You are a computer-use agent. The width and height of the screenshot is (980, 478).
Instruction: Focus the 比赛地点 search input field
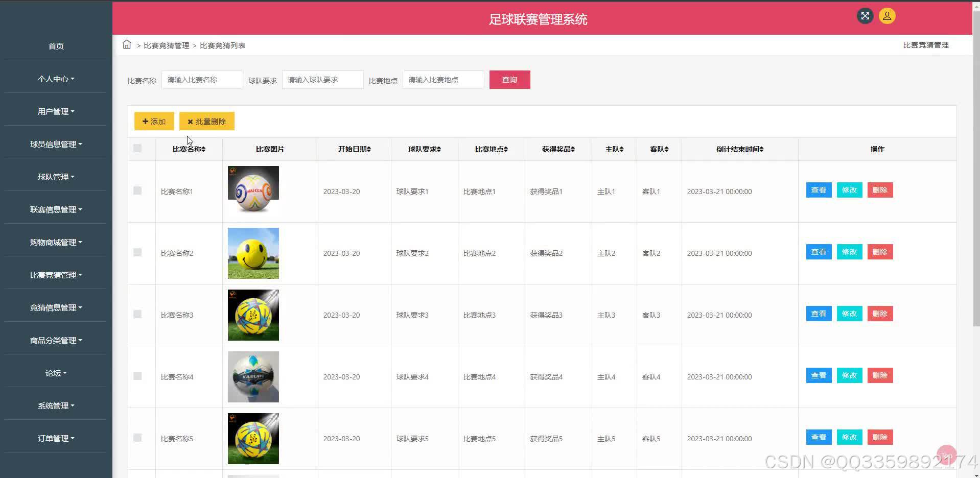[444, 80]
